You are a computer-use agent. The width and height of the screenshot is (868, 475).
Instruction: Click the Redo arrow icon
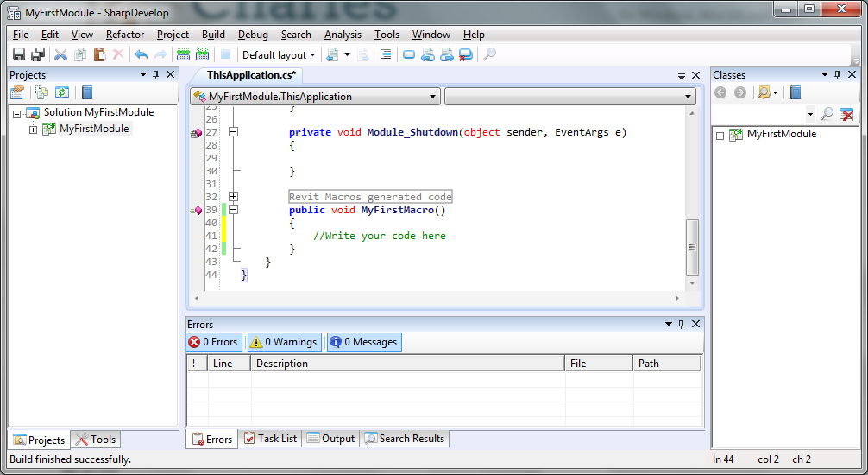click(160, 54)
